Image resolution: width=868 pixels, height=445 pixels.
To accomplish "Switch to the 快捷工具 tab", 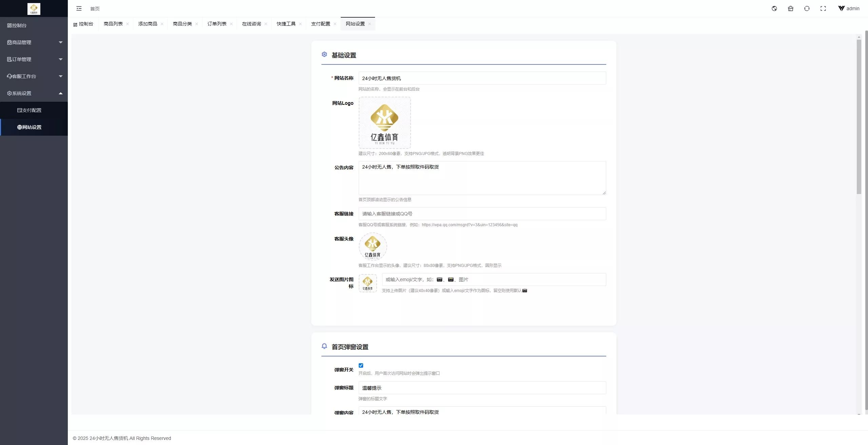I will (x=286, y=24).
